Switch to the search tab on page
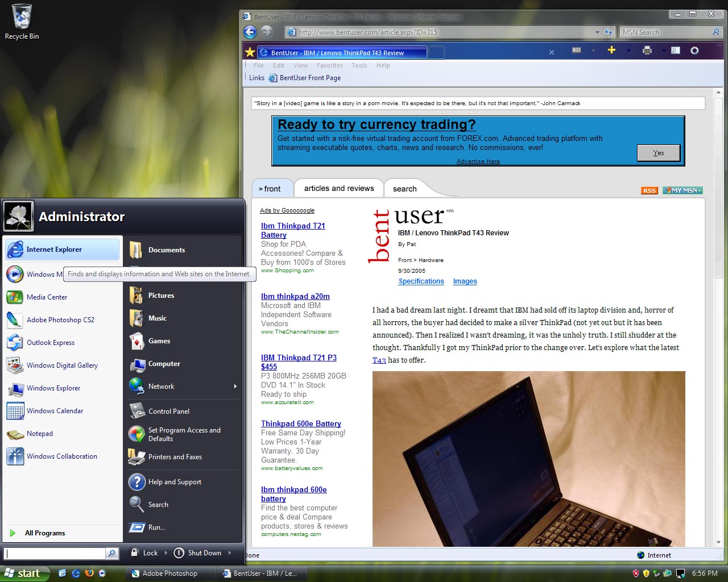This screenshot has width=728, height=582. [404, 189]
